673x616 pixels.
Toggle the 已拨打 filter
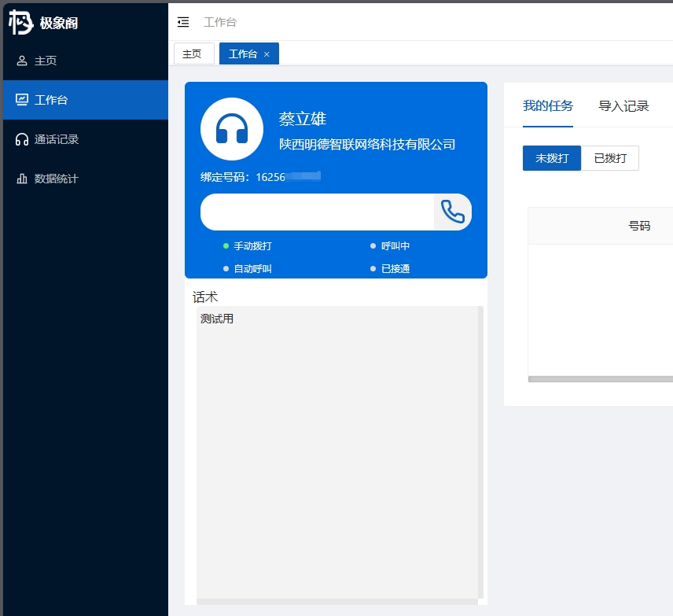[x=610, y=158]
